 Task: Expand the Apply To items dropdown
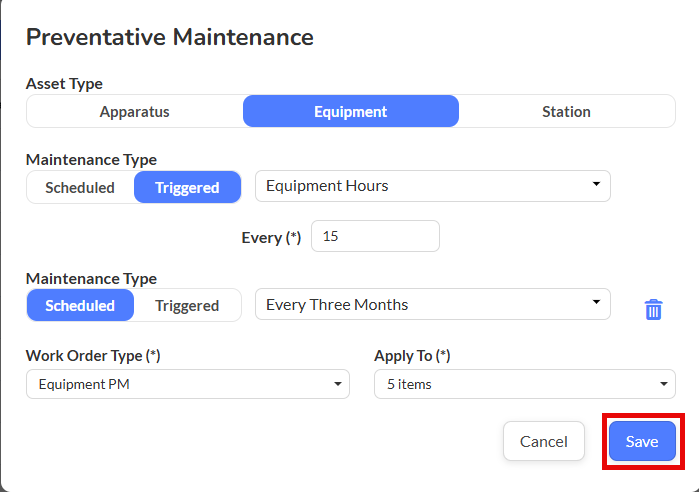point(525,384)
